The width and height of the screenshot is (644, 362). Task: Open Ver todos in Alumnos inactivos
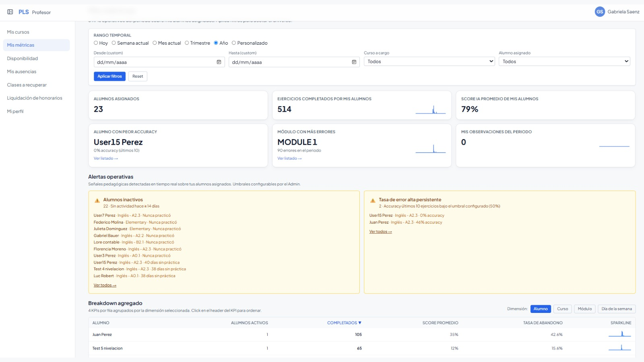click(x=105, y=285)
